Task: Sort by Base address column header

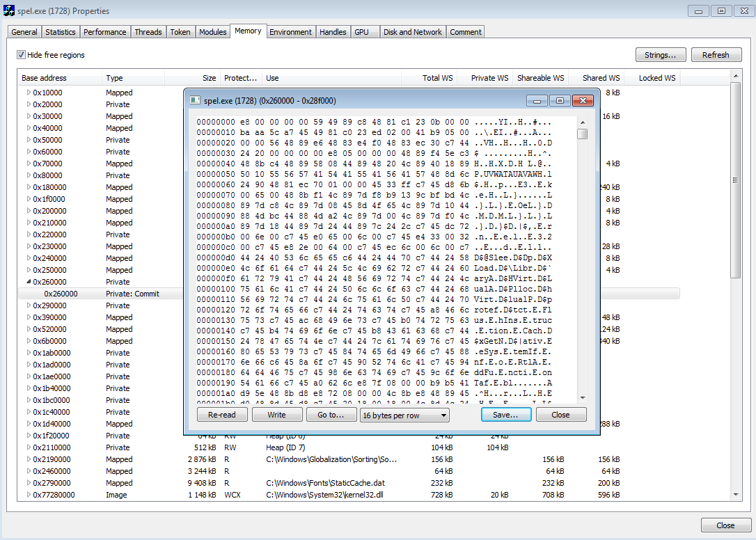Action: 60,78
